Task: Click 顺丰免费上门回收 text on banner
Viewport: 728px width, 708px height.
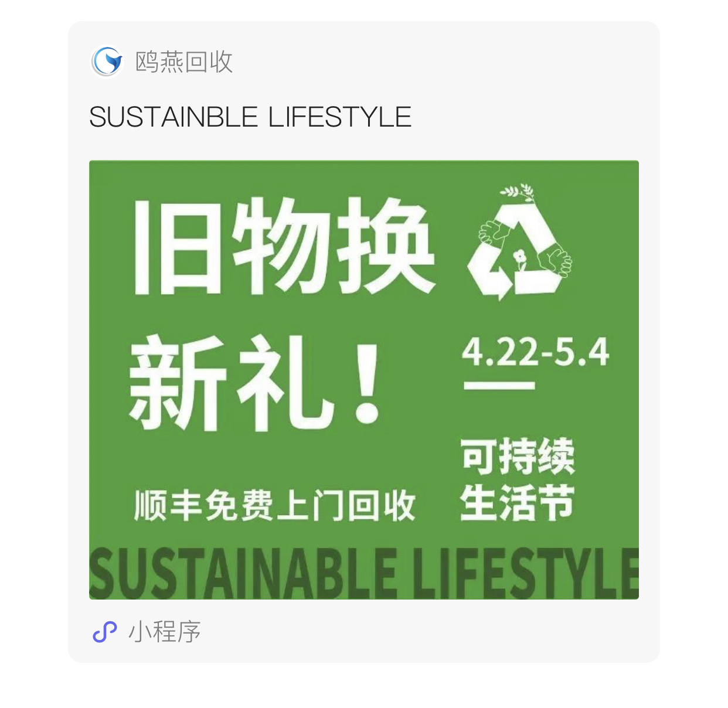Action: coord(275,506)
